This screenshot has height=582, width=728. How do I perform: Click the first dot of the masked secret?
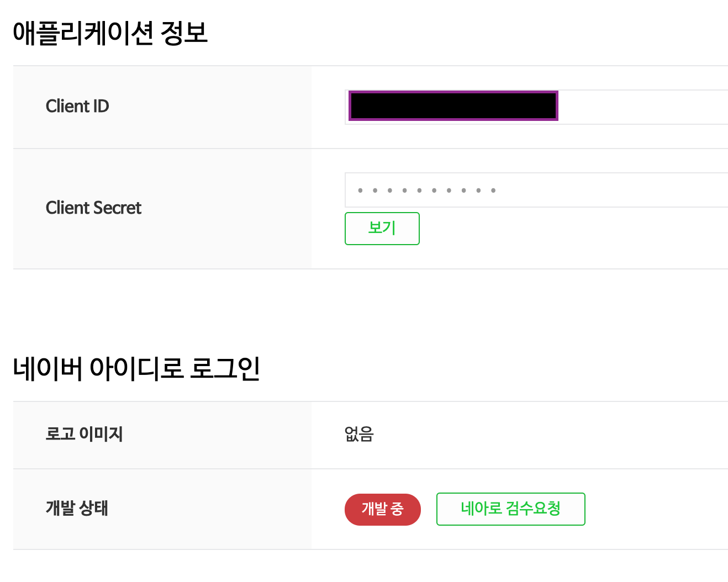tap(360, 191)
